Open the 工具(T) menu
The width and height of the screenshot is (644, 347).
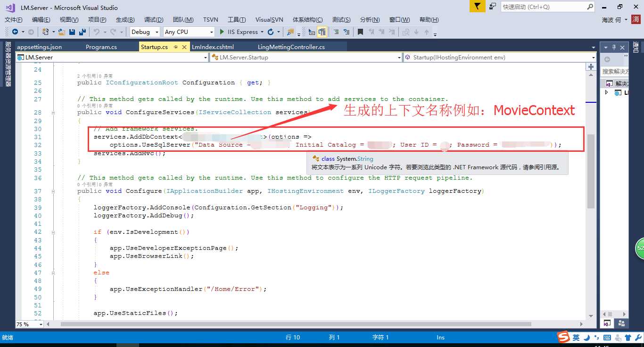click(x=237, y=19)
